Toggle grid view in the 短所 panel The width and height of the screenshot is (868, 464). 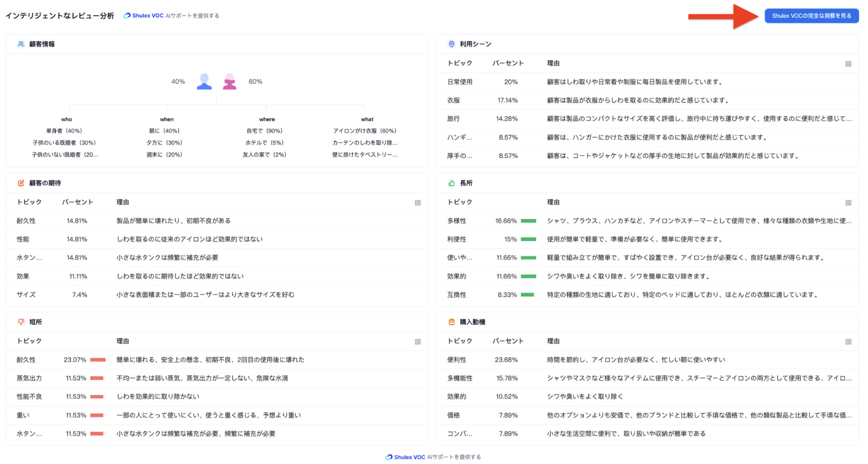418,342
